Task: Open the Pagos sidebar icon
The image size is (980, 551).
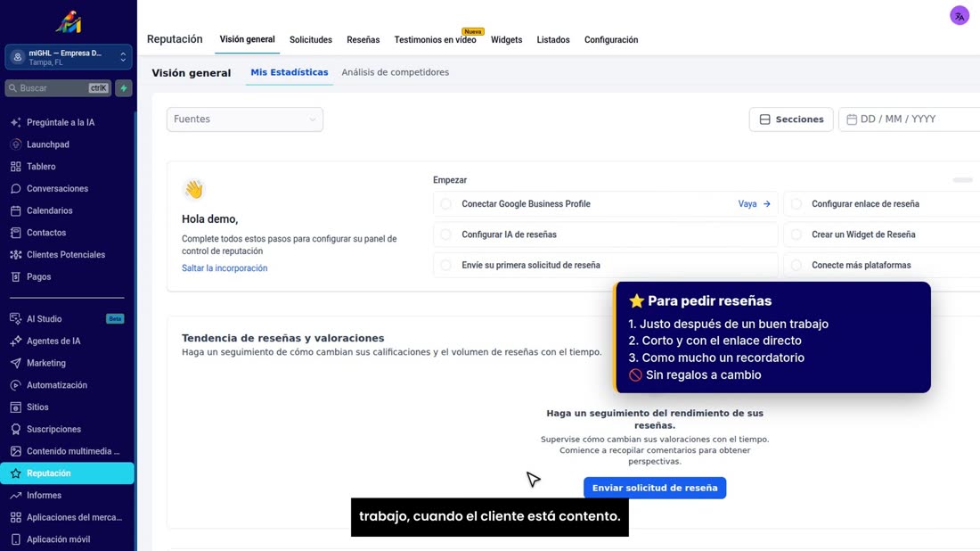Action: (x=16, y=276)
